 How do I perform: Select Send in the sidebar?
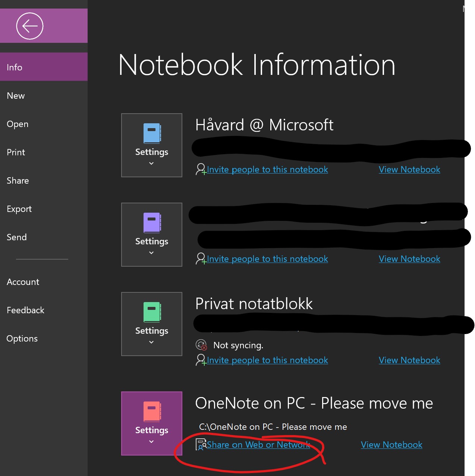16,237
